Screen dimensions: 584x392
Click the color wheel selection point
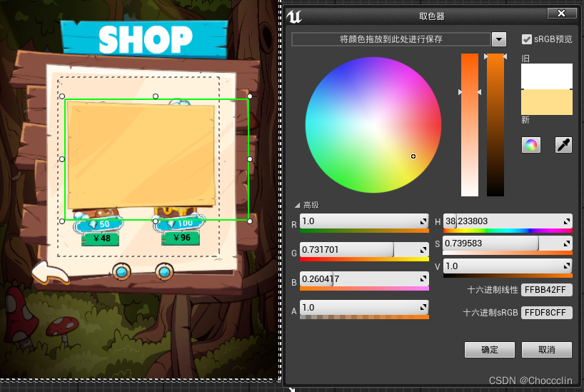click(413, 156)
